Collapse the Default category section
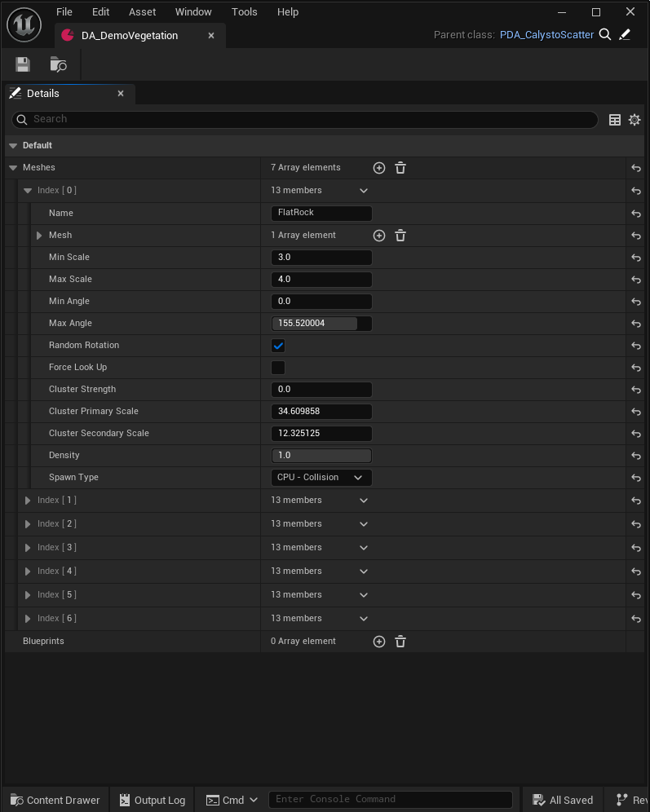 pos(13,146)
